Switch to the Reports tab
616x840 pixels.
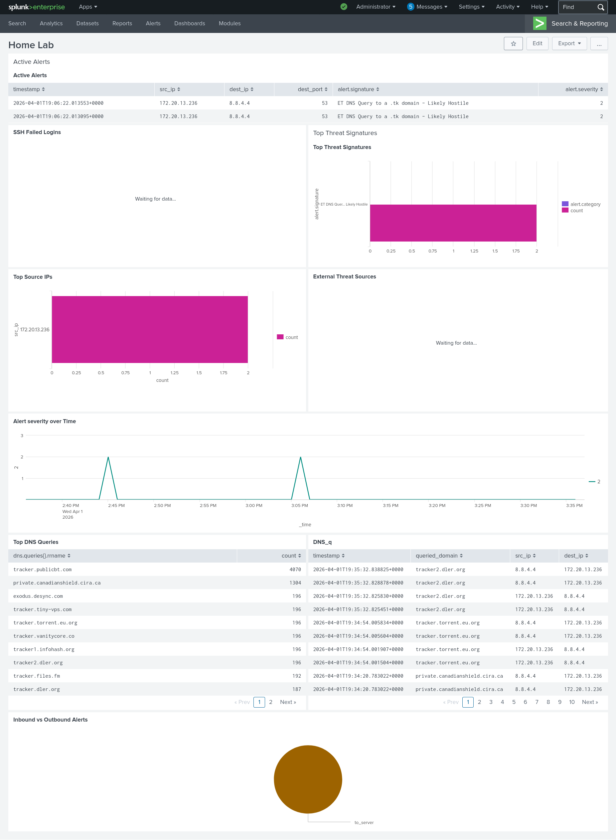pyautogui.click(x=122, y=24)
